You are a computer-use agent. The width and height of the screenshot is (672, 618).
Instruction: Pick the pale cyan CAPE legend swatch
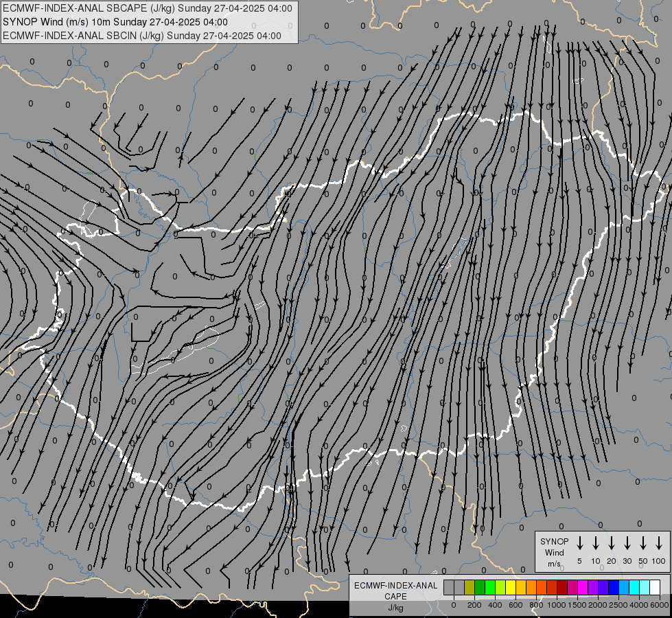644,587
